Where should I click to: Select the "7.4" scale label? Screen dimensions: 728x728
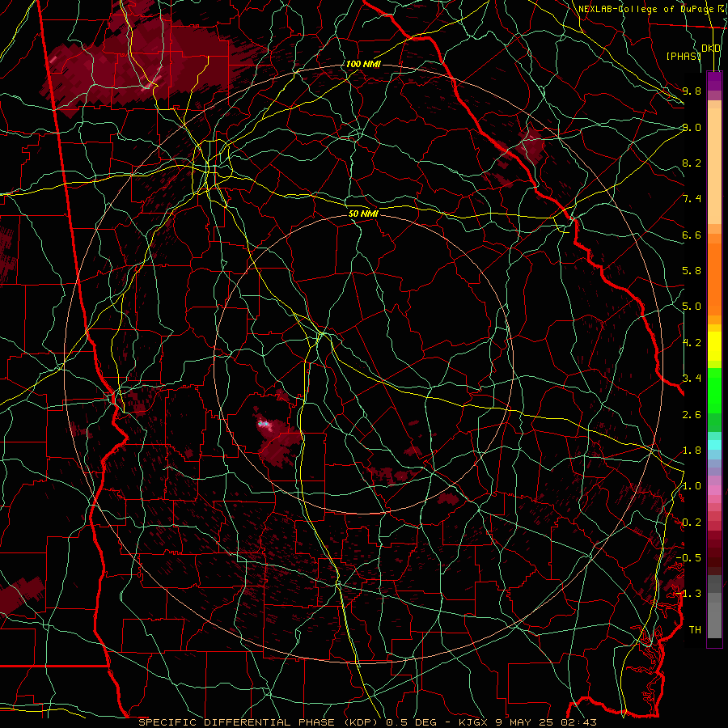coord(692,199)
